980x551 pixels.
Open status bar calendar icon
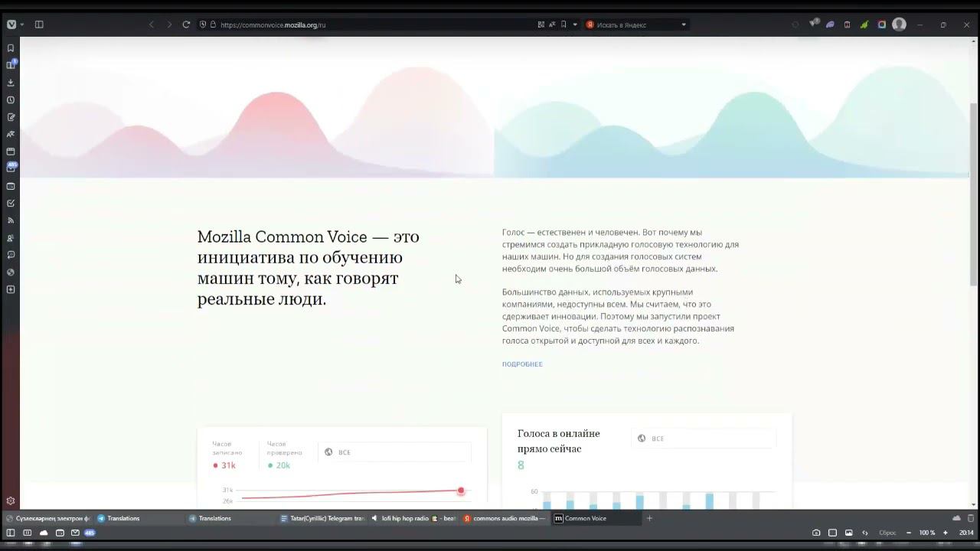(x=60, y=533)
